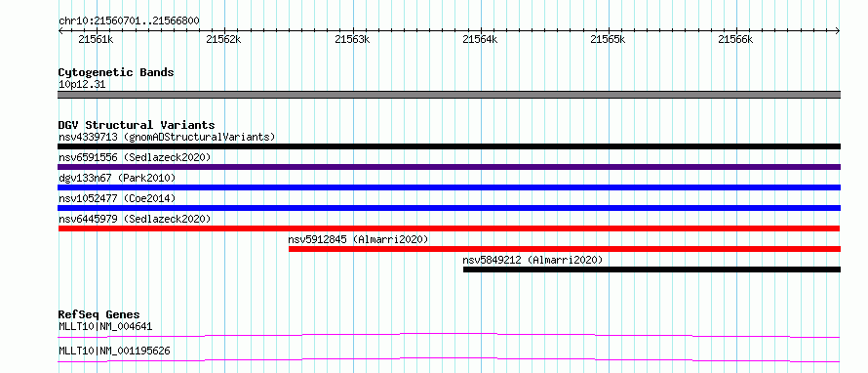Click the RefSeq Genes track title
The width and height of the screenshot is (868, 373).
[99, 314]
